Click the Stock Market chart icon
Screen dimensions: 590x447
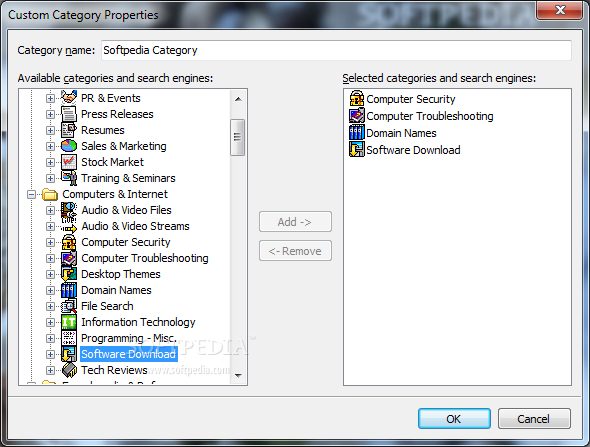pyautogui.click(x=69, y=162)
